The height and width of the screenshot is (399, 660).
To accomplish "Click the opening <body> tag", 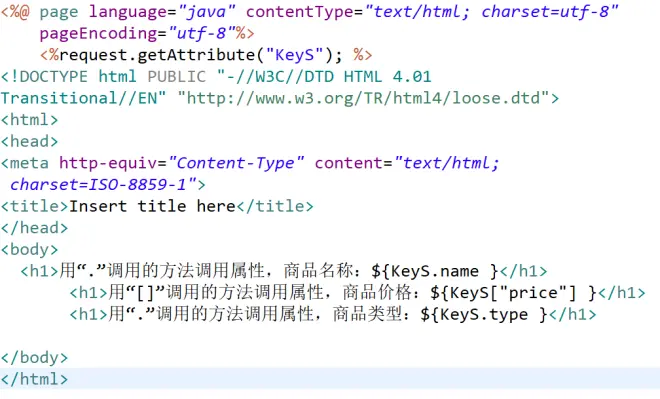I will pyautogui.click(x=29, y=250).
